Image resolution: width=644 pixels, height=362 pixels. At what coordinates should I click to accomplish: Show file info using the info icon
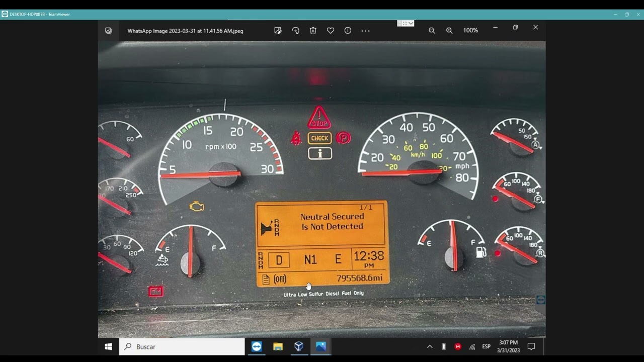(348, 31)
